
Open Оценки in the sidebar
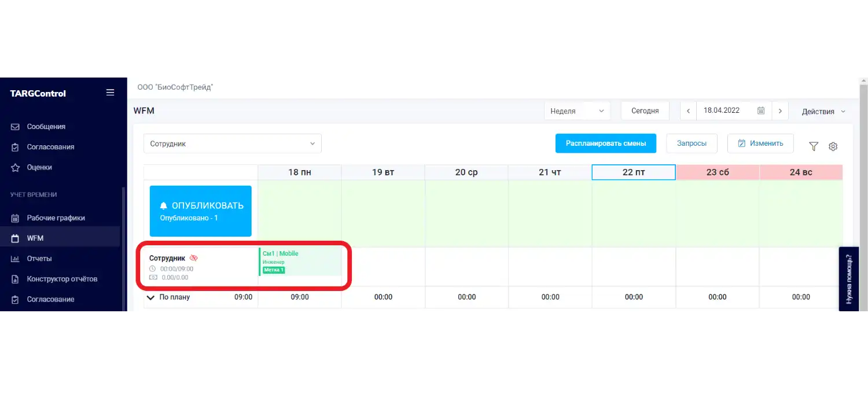39,167
